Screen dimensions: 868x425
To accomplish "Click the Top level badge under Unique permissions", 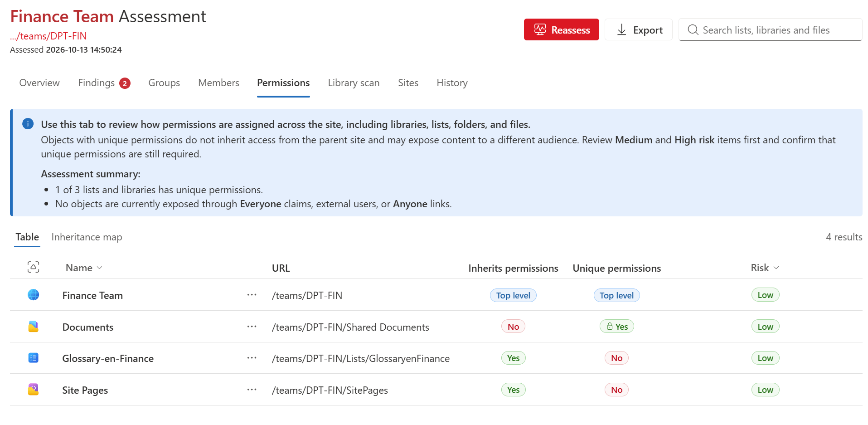I will [616, 295].
